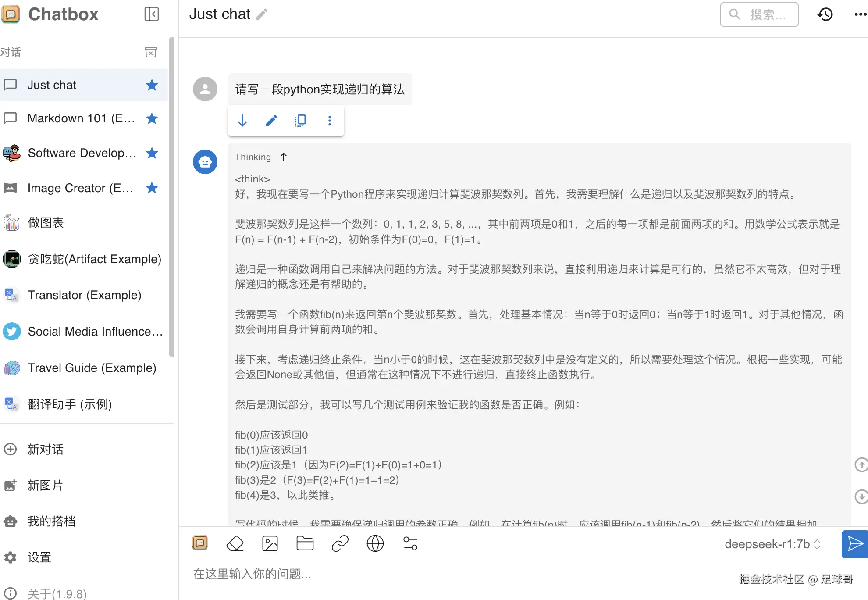The width and height of the screenshot is (868, 600).
Task: Open the 设置 settings item
Action: coord(39,557)
